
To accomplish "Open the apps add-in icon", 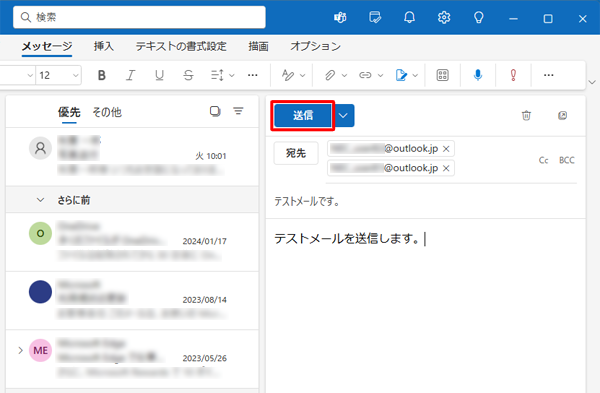I will [x=442, y=75].
